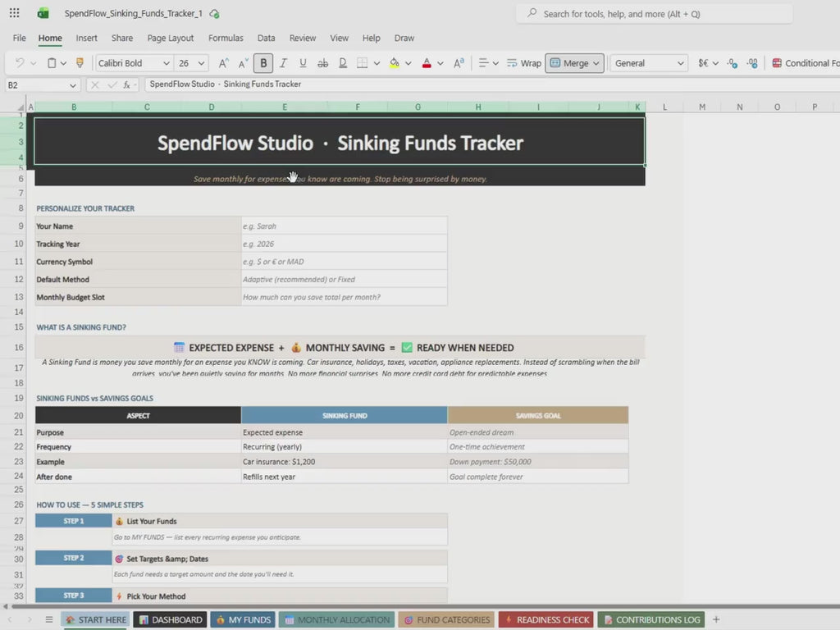Open the MONTHLY ALLOCATION sheet
The image size is (840, 630).
tap(337, 620)
